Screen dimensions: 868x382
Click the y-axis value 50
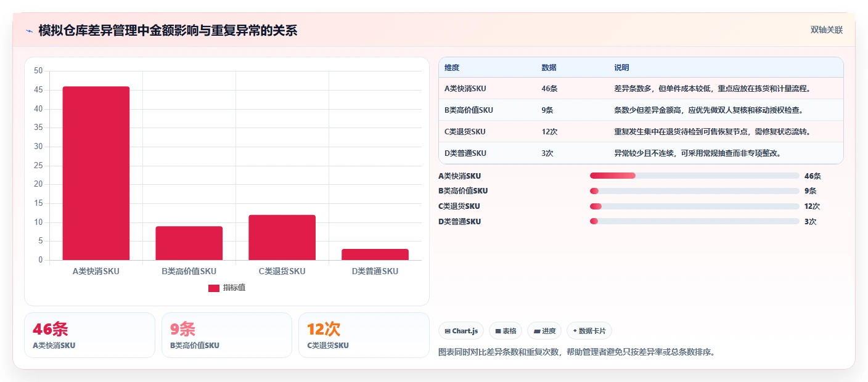click(38, 71)
